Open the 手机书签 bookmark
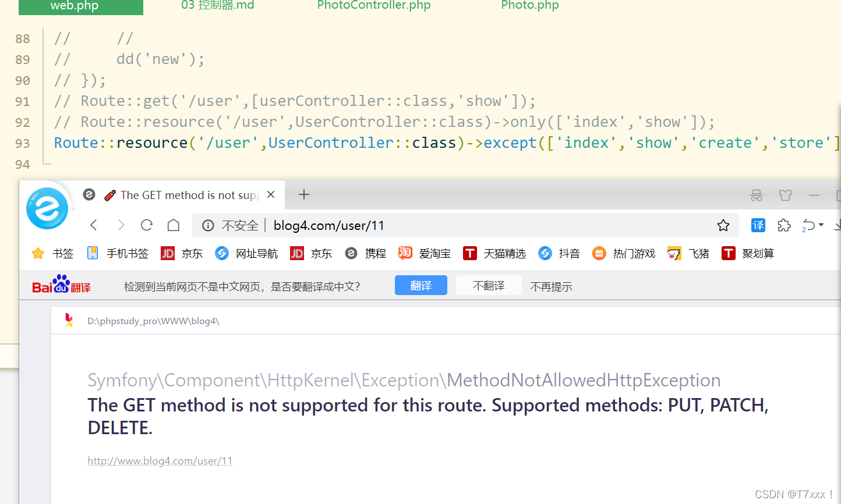841x504 pixels. [x=118, y=254]
